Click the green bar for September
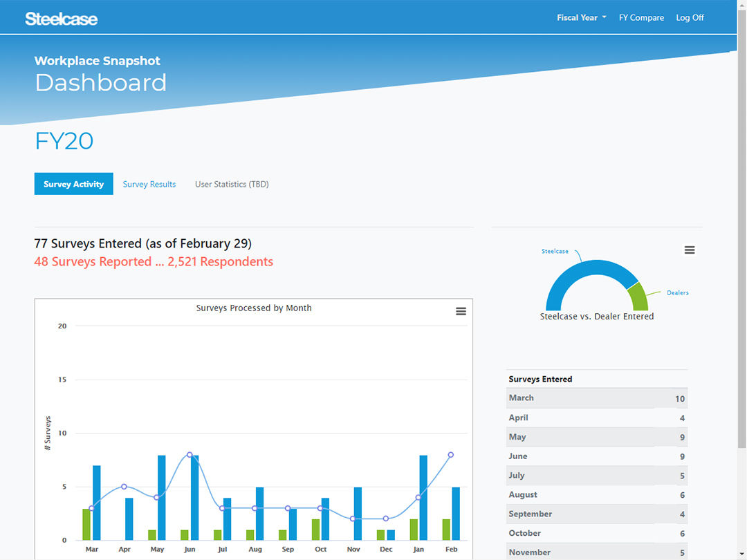The image size is (747, 560). [282, 534]
